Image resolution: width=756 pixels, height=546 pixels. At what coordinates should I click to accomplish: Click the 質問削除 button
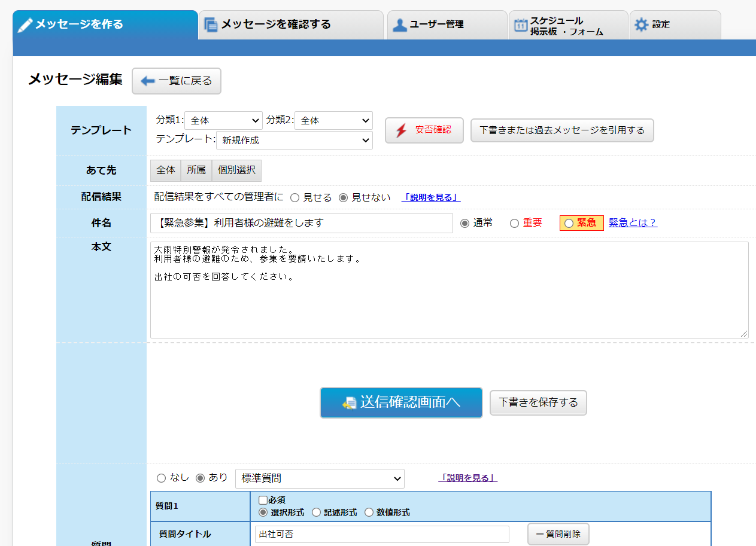pyautogui.click(x=558, y=534)
